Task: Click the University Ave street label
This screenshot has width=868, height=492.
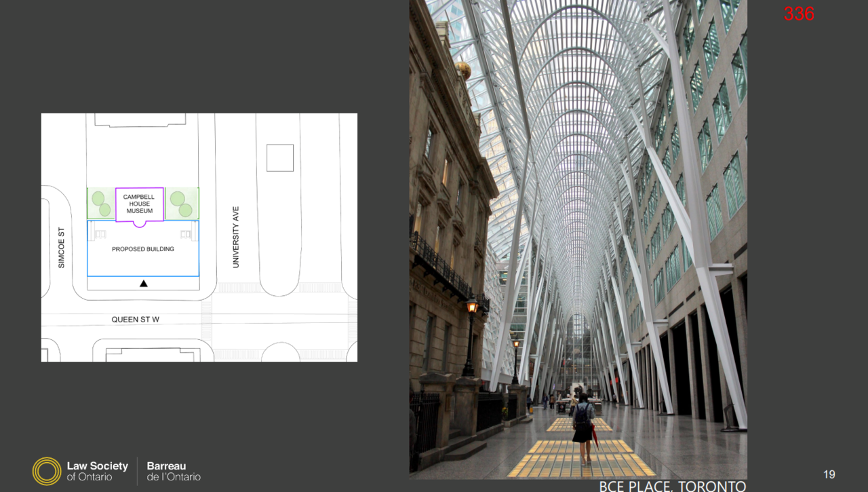Action: click(236, 238)
